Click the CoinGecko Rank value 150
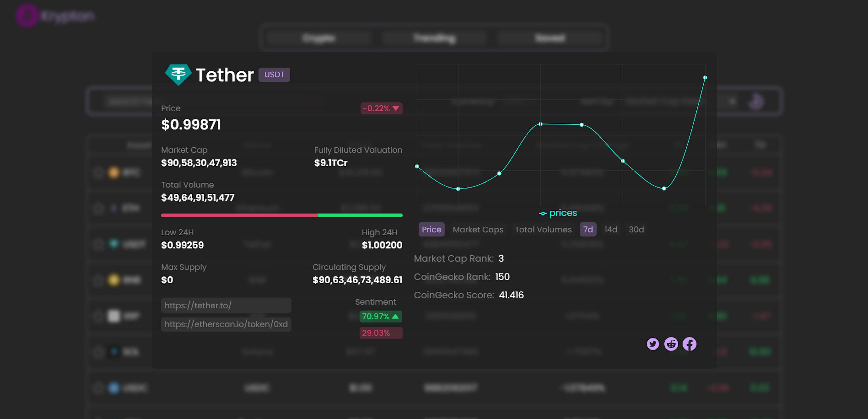This screenshot has height=419, width=868. pyautogui.click(x=502, y=277)
